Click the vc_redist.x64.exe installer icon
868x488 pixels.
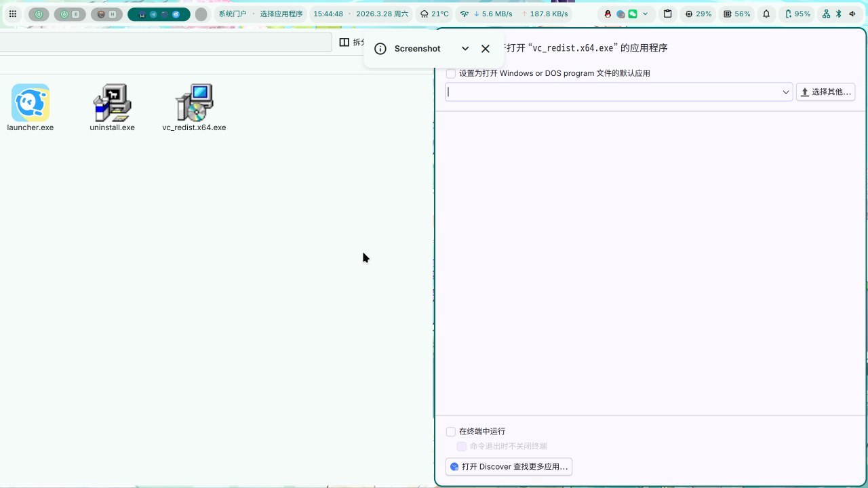[x=194, y=103]
